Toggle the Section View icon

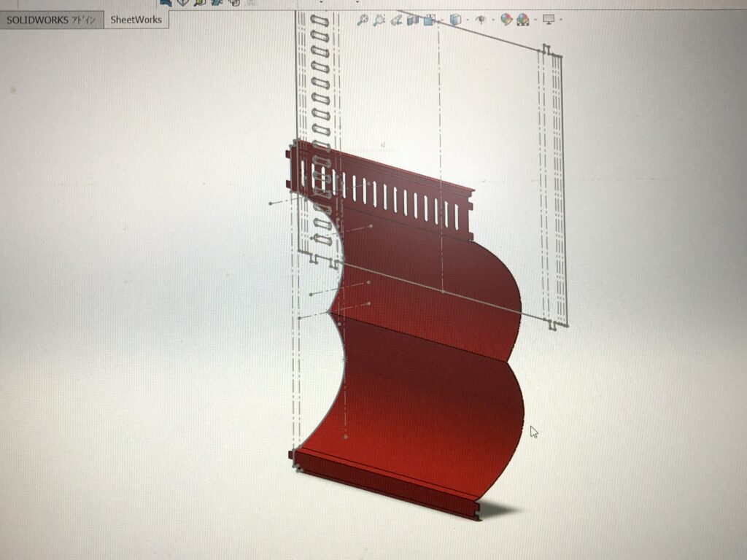coord(413,20)
